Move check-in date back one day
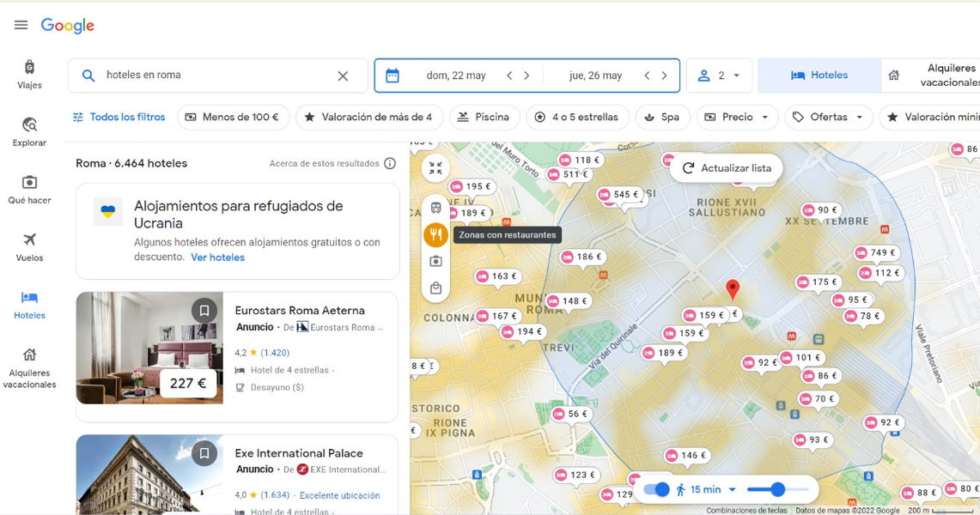The image size is (980, 515). tap(509, 76)
